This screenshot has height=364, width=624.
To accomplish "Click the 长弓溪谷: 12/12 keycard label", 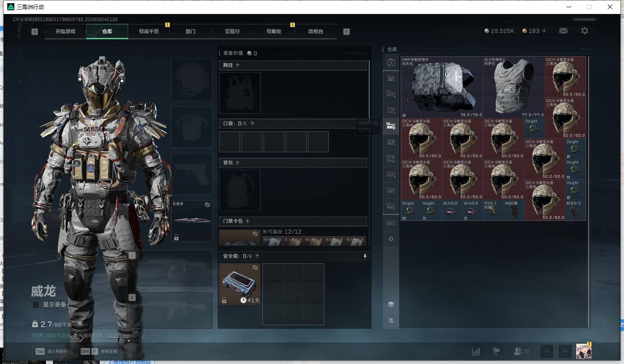I will click(x=282, y=232).
